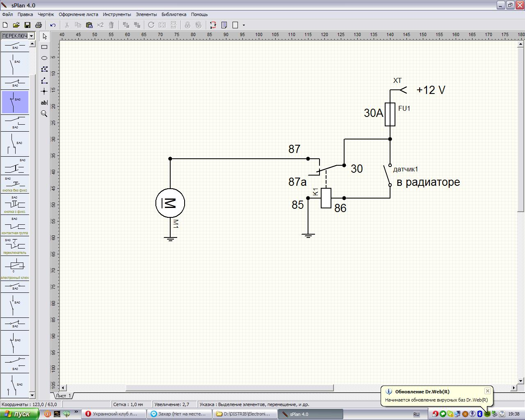Select the pointer selection tool
The width and height of the screenshot is (525, 420).
pyautogui.click(x=44, y=37)
